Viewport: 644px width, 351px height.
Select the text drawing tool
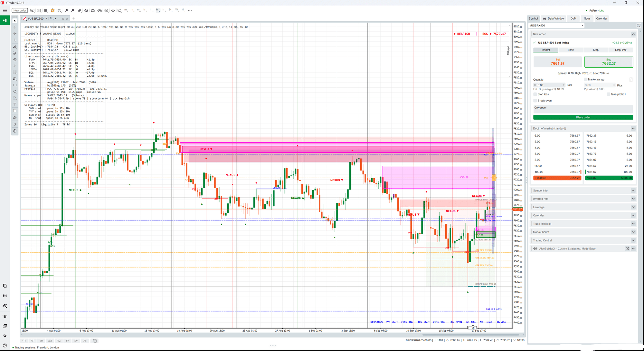pos(15,104)
